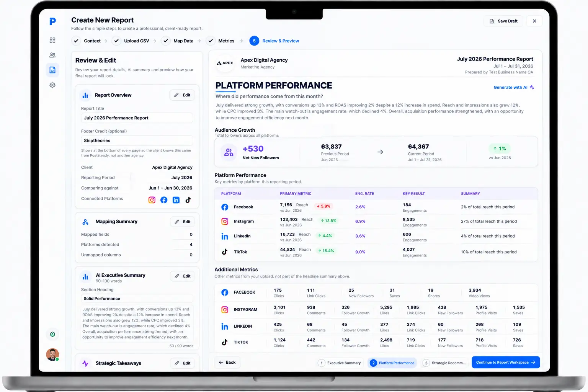Click the Facebook icon in Platform Performance table
Screen dimensions: 588x392
(225, 207)
